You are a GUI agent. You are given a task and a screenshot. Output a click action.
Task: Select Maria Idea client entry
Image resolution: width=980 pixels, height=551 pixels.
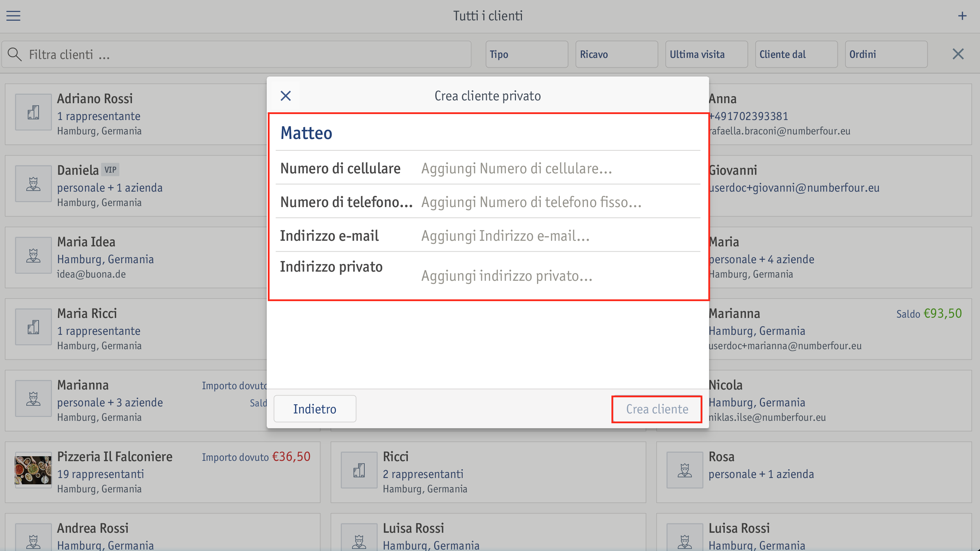click(x=136, y=258)
